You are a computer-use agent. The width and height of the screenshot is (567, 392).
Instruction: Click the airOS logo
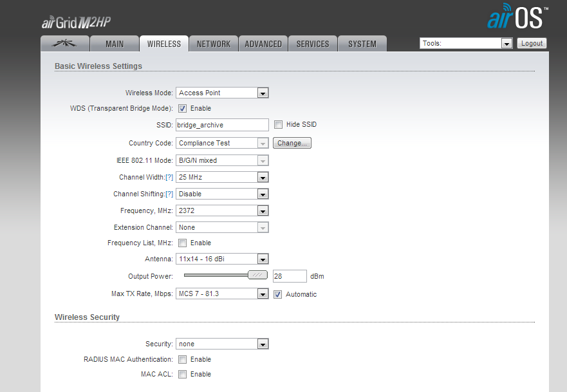517,18
